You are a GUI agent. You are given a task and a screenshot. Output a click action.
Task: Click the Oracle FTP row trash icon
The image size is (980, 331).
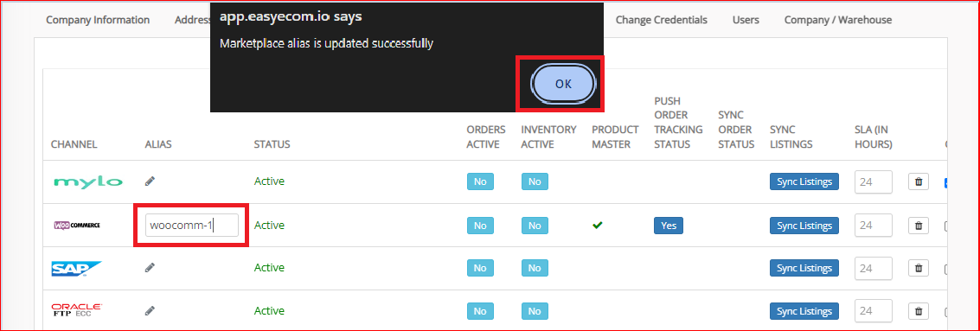pyautogui.click(x=918, y=311)
